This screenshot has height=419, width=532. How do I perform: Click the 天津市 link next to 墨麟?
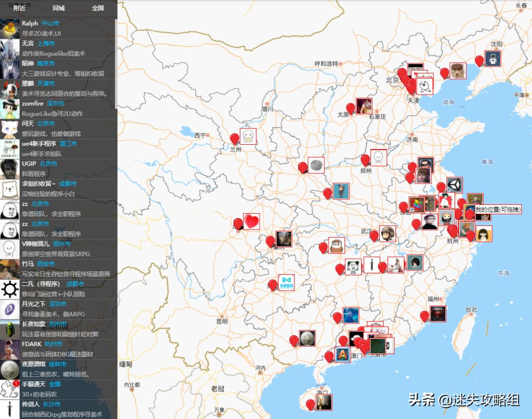(x=46, y=83)
